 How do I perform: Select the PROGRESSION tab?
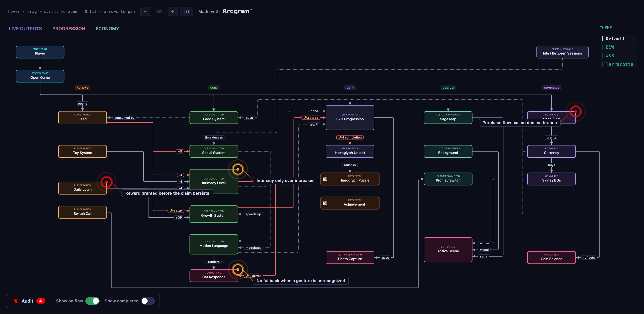point(69,28)
